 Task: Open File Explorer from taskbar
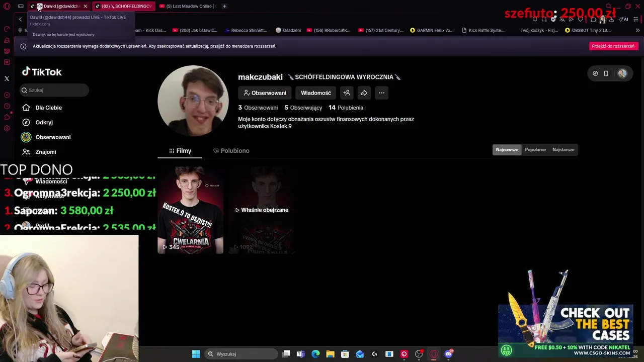[x=330, y=354]
